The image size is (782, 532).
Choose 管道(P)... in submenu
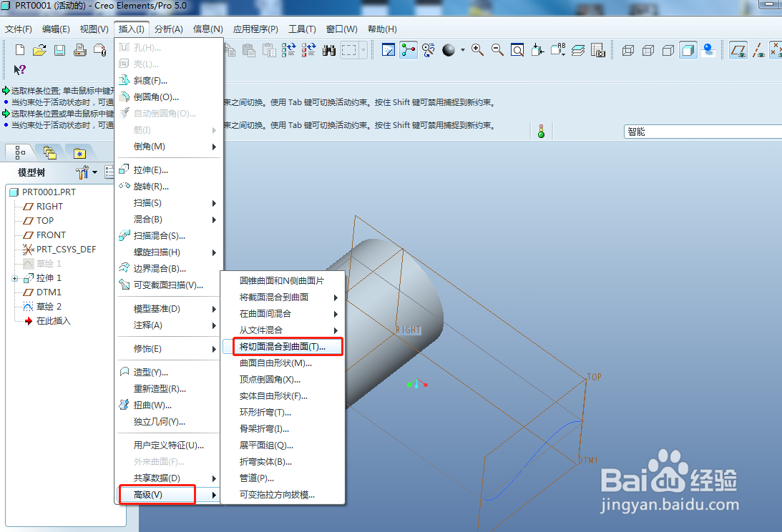click(x=283, y=478)
